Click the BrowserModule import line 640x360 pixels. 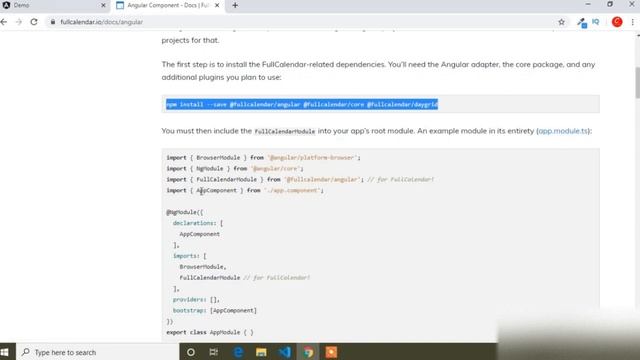263,158
